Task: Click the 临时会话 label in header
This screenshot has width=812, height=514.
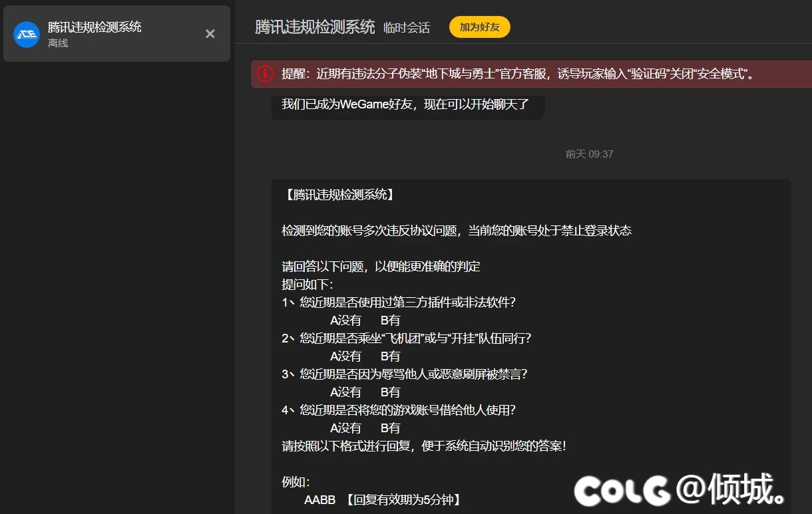Action: (407, 28)
